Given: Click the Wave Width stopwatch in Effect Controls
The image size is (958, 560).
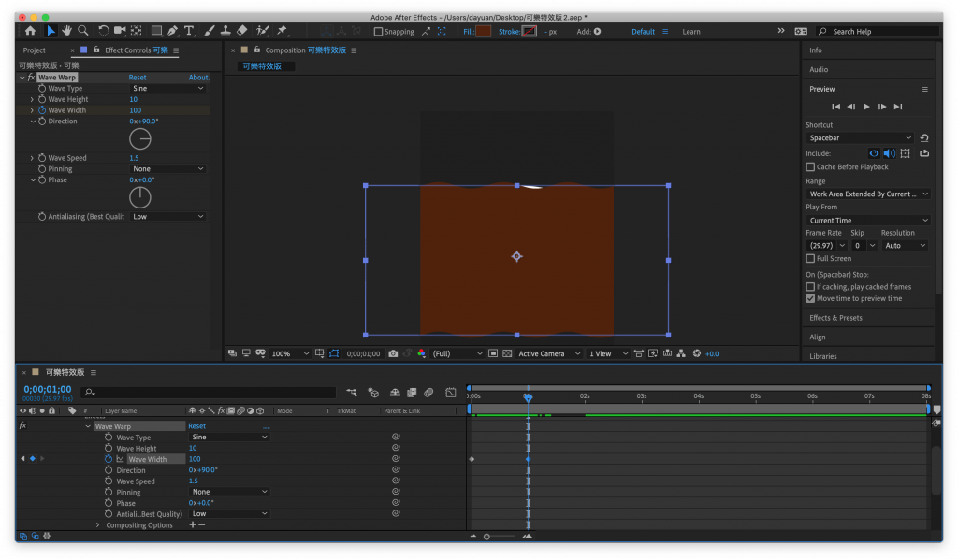Looking at the screenshot, I should [x=42, y=110].
